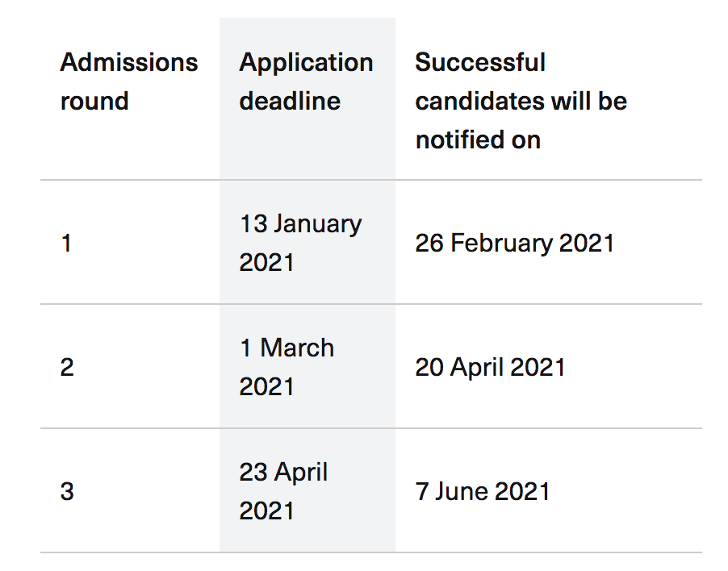
Task: Click the 23 April 2021 deadline cell
Action: [283, 491]
